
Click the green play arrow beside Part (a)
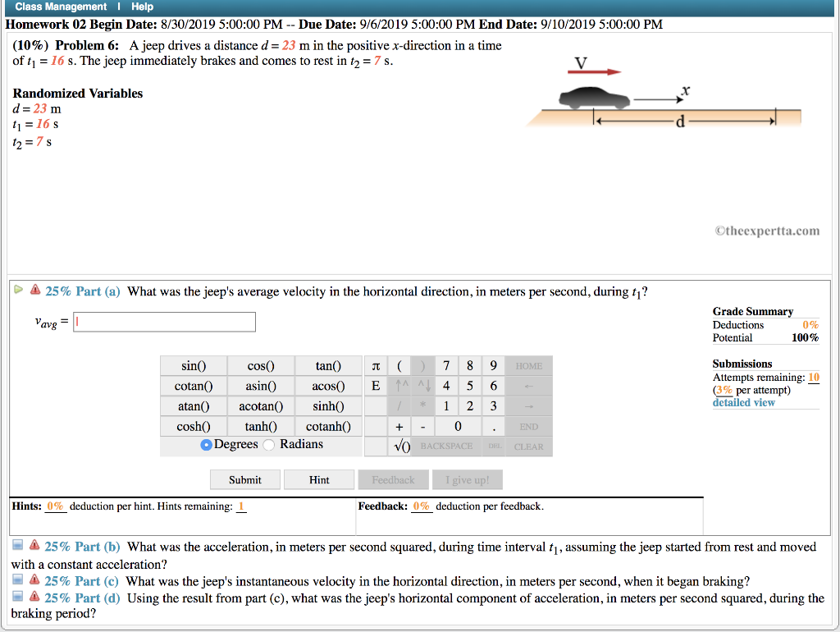tap(16, 291)
